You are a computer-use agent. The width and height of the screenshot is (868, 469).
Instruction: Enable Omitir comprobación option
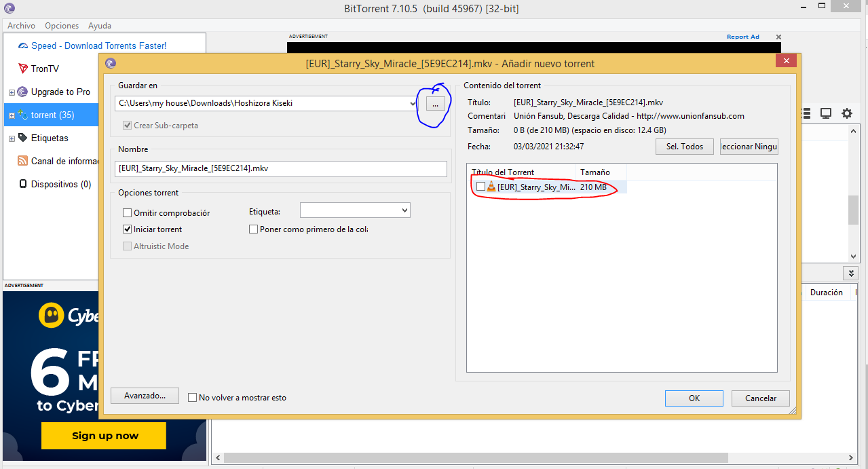pos(127,213)
